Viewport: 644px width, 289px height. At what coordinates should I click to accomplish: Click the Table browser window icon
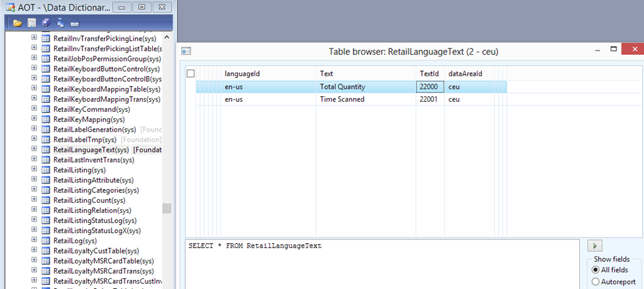pos(187,52)
